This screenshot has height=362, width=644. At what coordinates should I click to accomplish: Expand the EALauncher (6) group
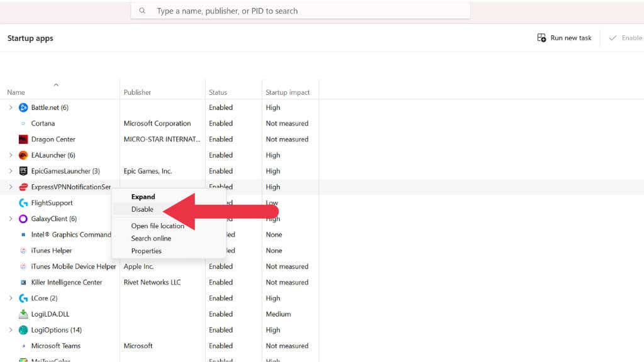[11, 155]
